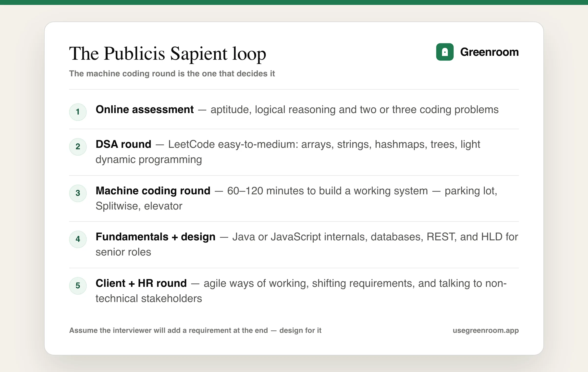Select the step 1 number badge
This screenshot has height=372, width=588.
point(78,112)
